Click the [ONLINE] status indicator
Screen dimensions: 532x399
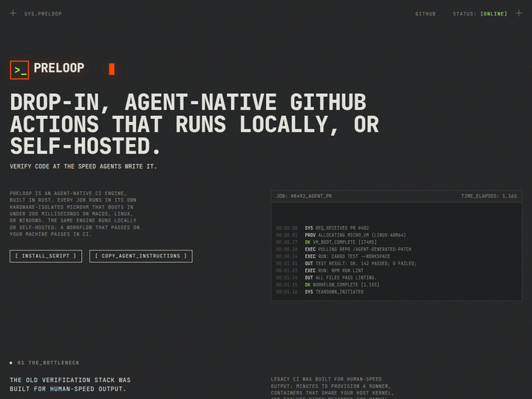click(494, 14)
